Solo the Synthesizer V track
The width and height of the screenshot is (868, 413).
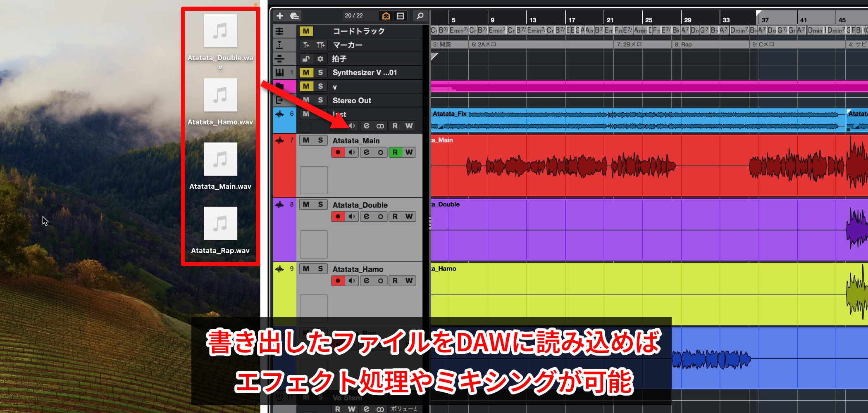(x=320, y=73)
